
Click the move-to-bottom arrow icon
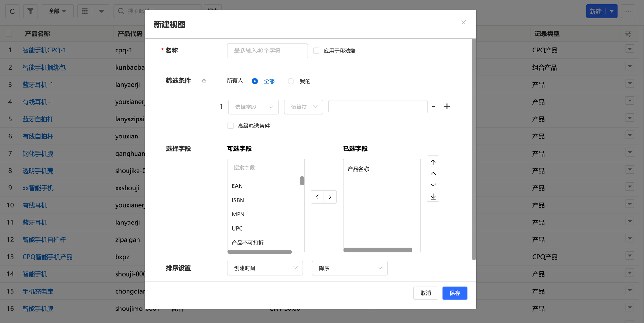tap(433, 196)
